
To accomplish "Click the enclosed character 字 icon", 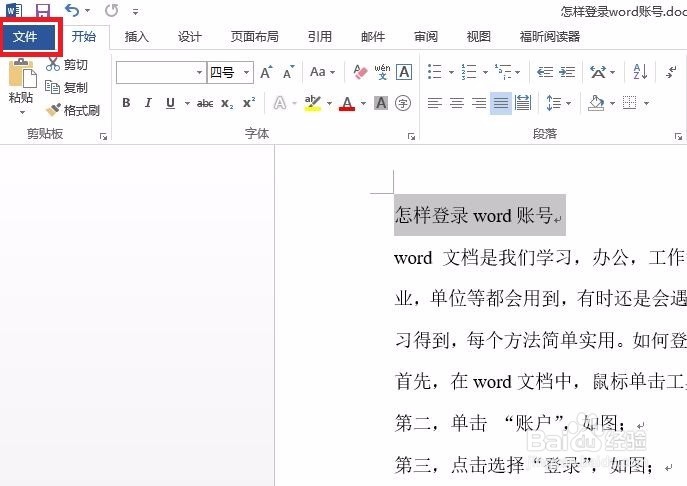I will tap(403, 103).
